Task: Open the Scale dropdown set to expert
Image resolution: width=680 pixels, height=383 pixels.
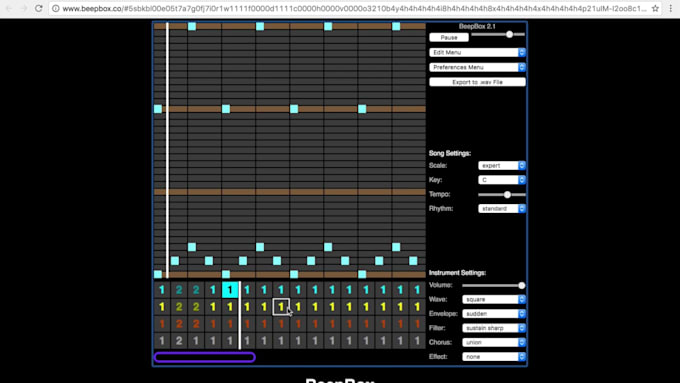Action: click(x=502, y=165)
